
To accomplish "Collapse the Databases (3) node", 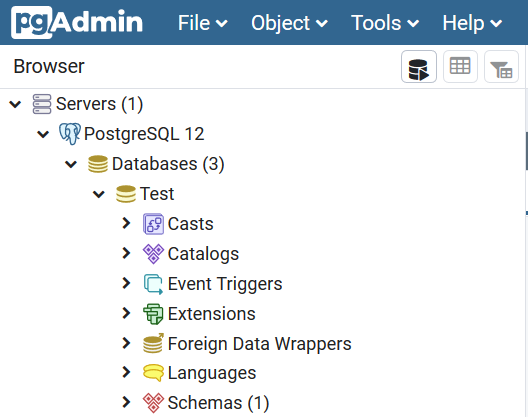I will (x=71, y=164).
